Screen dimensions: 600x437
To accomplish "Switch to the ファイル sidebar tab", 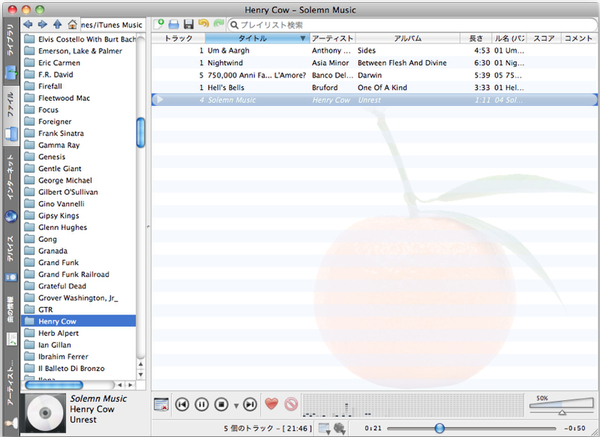I will click(x=11, y=116).
